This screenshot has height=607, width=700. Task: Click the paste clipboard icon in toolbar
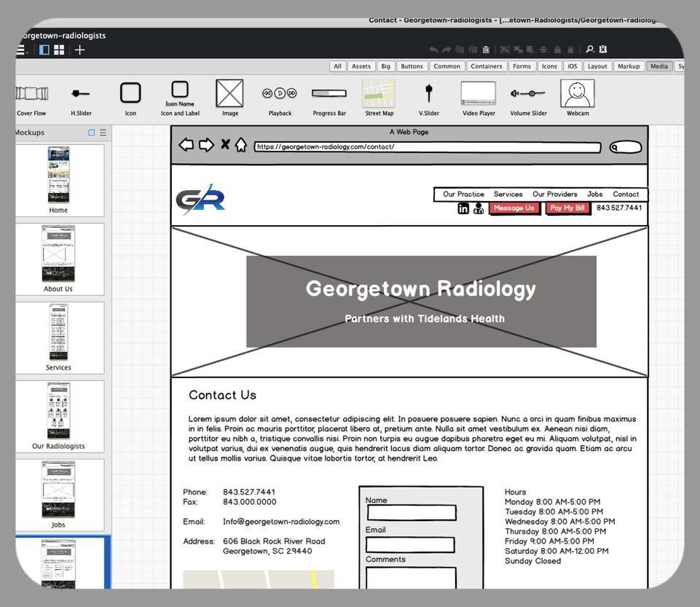[x=486, y=50]
